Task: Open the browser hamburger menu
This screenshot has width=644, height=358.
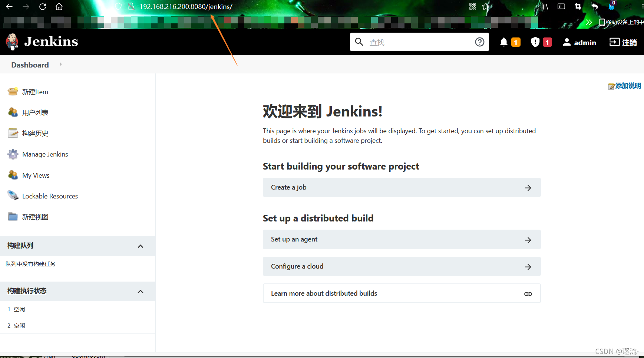Action: [642, 6]
